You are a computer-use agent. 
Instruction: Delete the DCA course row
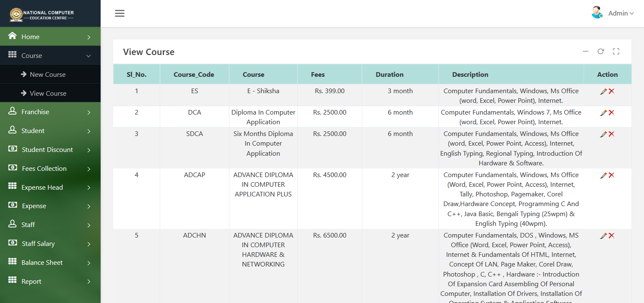tap(611, 112)
